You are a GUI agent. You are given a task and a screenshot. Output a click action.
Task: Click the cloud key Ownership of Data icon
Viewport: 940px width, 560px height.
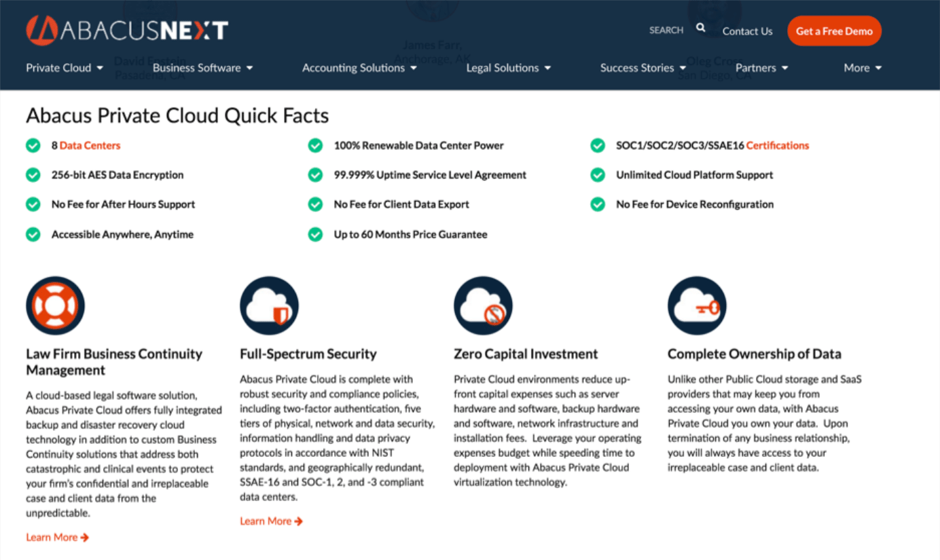(x=697, y=305)
